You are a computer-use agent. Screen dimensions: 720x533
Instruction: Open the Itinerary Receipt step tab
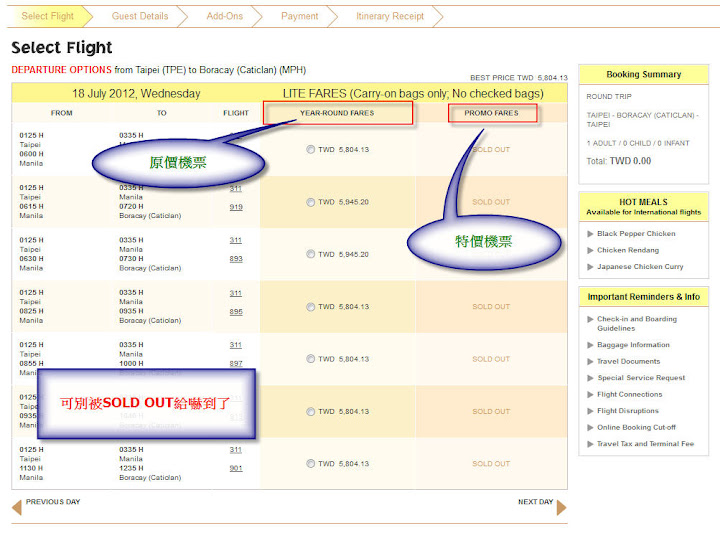tap(390, 16)
